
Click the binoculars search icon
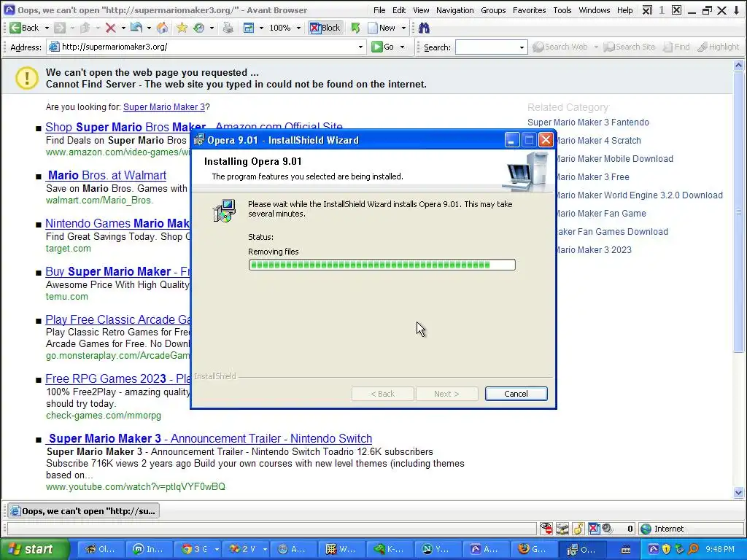click(424, 28)
